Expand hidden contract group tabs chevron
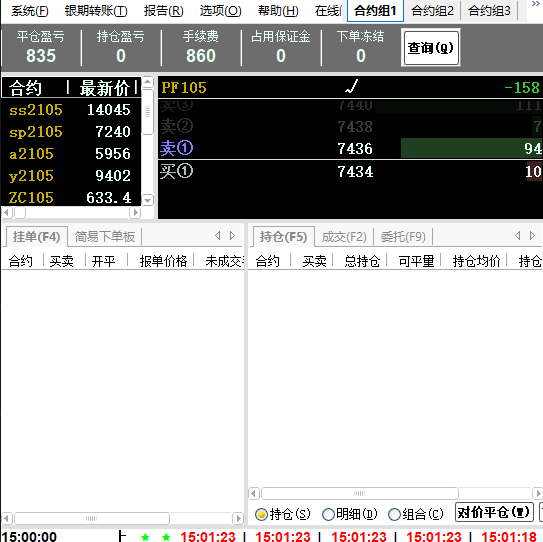543x542 pixels. (x=536, y=4)
